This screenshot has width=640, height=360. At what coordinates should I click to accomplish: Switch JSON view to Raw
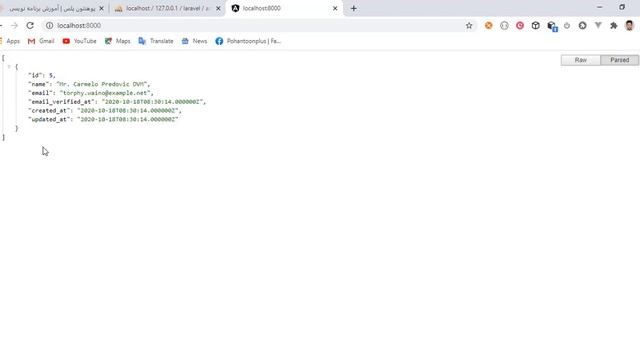pos(580,60)
